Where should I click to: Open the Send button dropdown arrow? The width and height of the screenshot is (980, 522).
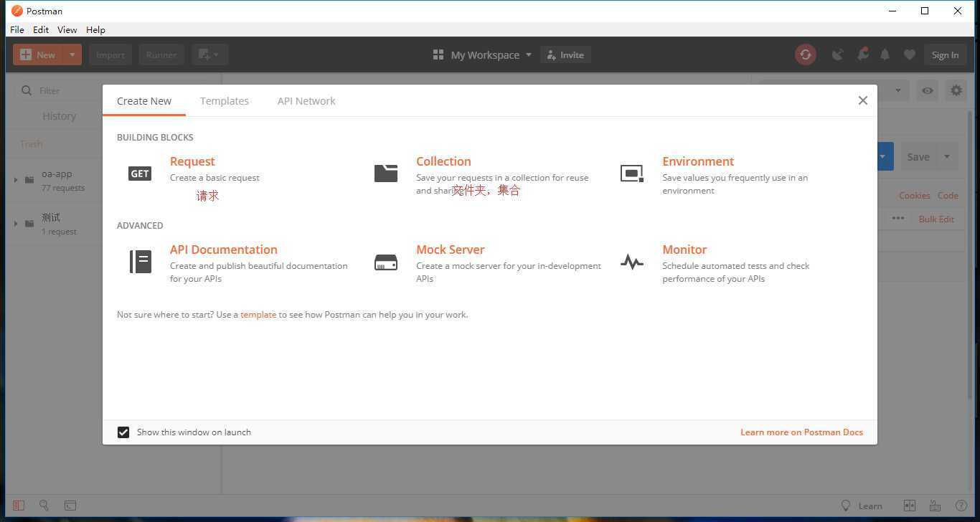[x=883, y=156]
